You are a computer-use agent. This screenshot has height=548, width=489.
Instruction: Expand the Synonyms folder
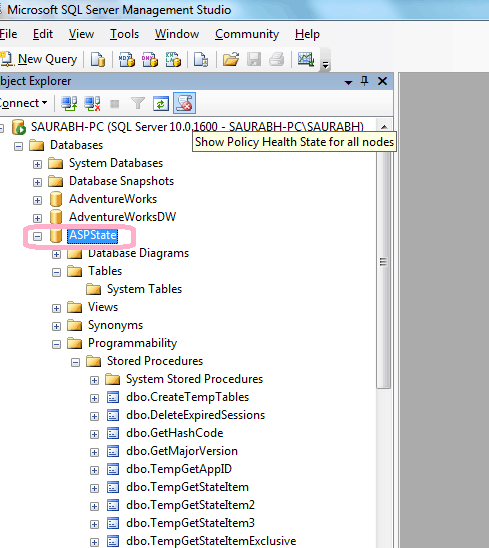click(x=56, y=326)
